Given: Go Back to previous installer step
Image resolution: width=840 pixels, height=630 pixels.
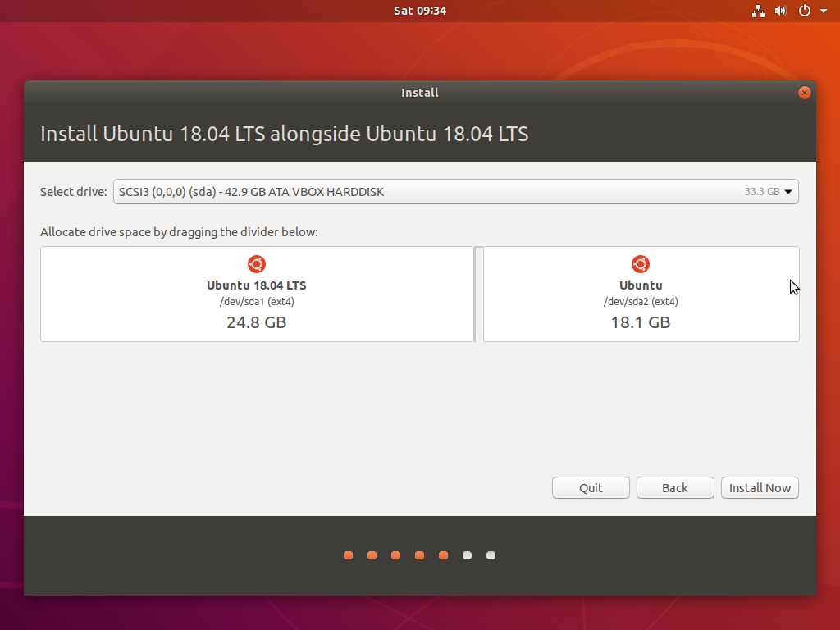Looking at the screenshot, I should click(675, 488).
